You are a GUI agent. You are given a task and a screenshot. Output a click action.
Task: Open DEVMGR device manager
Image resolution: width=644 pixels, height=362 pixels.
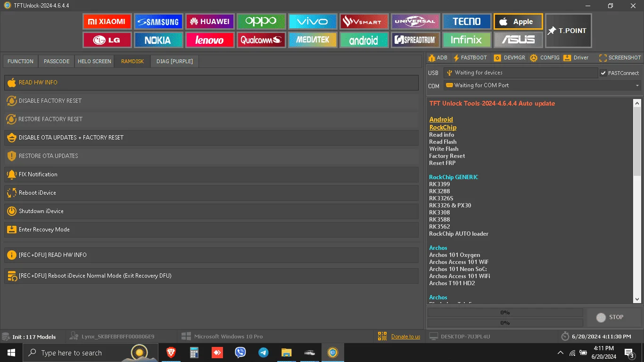[x=509, y=58]
